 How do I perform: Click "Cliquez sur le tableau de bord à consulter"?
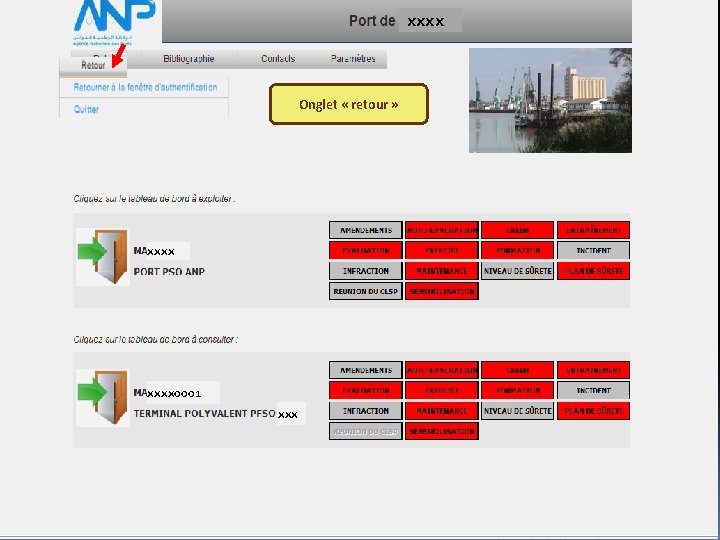click(x=155, y=339)
